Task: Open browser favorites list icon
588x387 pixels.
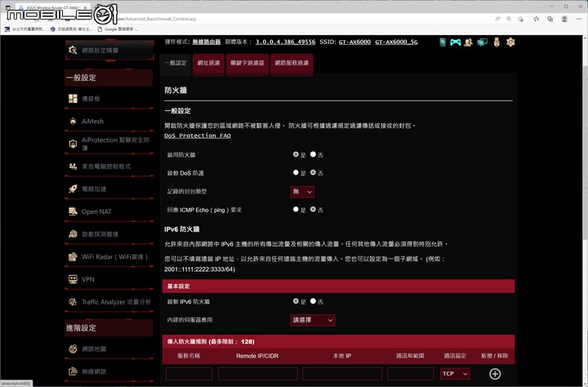Action: (x=537, y=19)
